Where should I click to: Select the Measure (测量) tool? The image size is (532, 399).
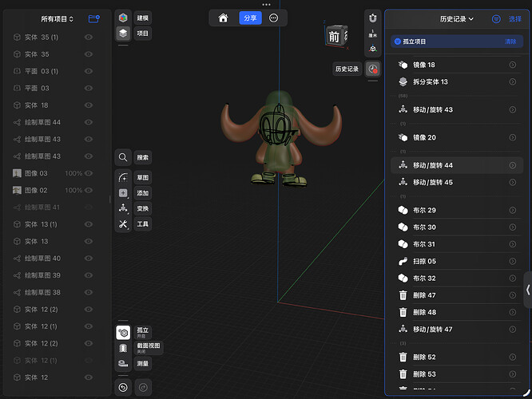tap(123, 364)
